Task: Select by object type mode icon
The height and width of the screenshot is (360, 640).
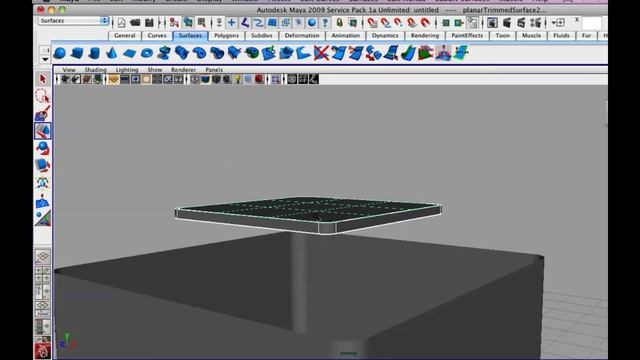Action: point(188,23)
